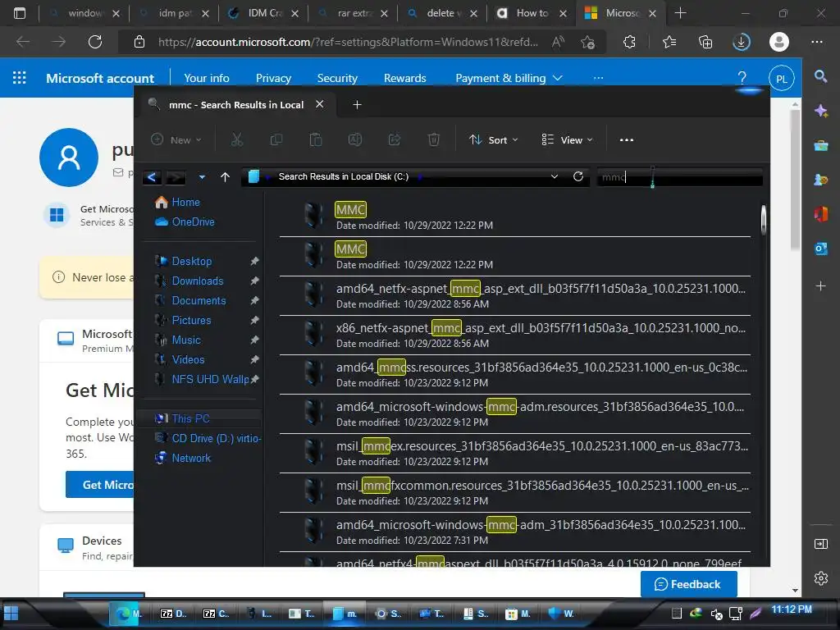Open OneDrive in Explorer sidebar
The height and width of the screenshot is (630, 840).
185,221
